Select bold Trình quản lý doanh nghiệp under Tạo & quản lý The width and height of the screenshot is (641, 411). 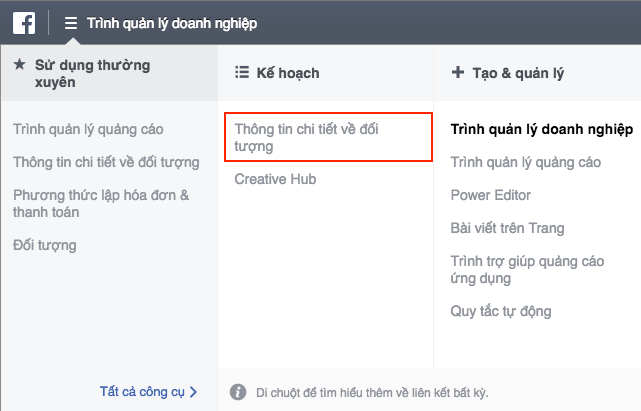coord(541,129)
